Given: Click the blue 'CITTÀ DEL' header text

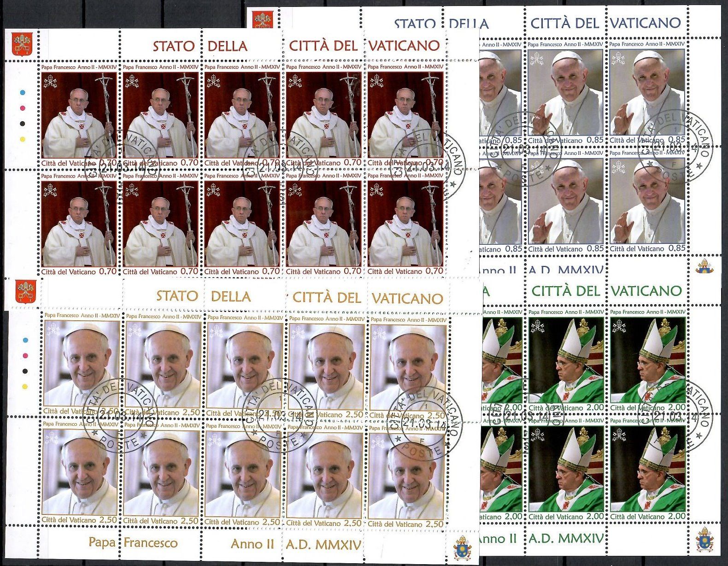Looking at the screenshot, I should (x=566, y=23).
